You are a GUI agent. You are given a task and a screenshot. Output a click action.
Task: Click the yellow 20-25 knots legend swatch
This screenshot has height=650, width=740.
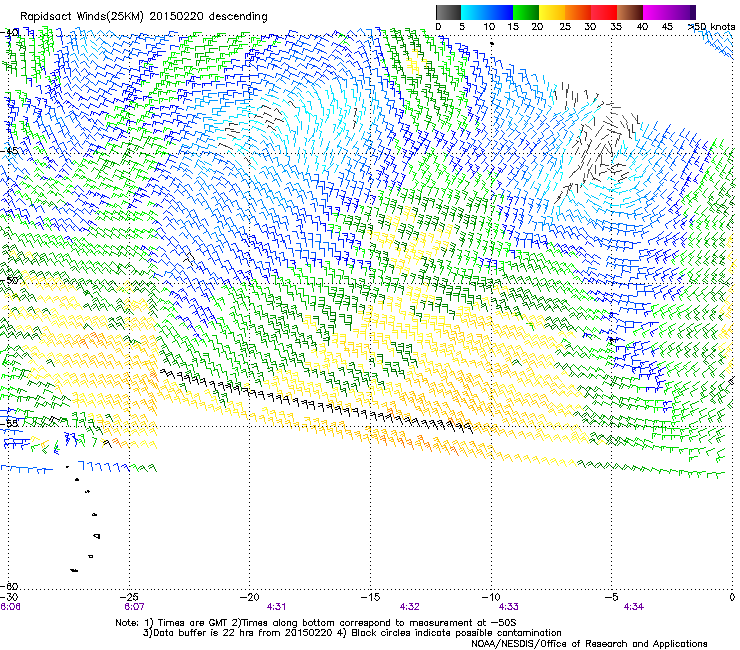tap(552, 12)
